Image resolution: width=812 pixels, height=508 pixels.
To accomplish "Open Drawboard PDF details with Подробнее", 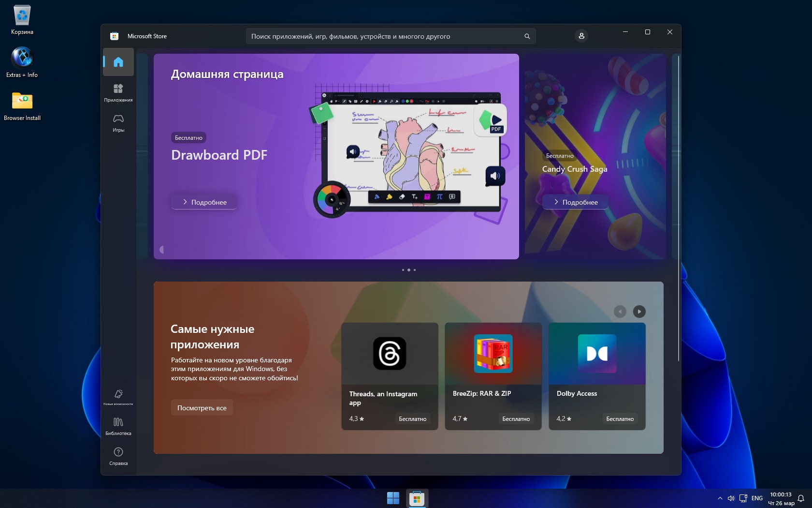I will (204, 202).
